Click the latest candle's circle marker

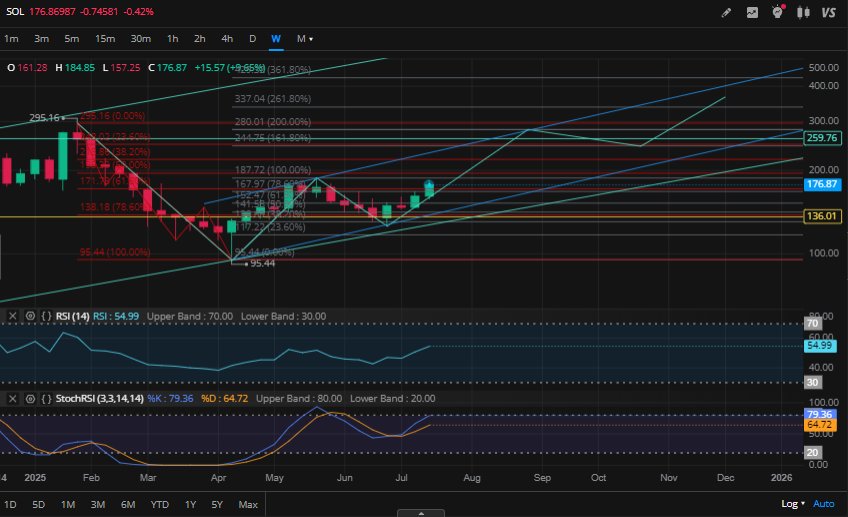pos(429,184)
